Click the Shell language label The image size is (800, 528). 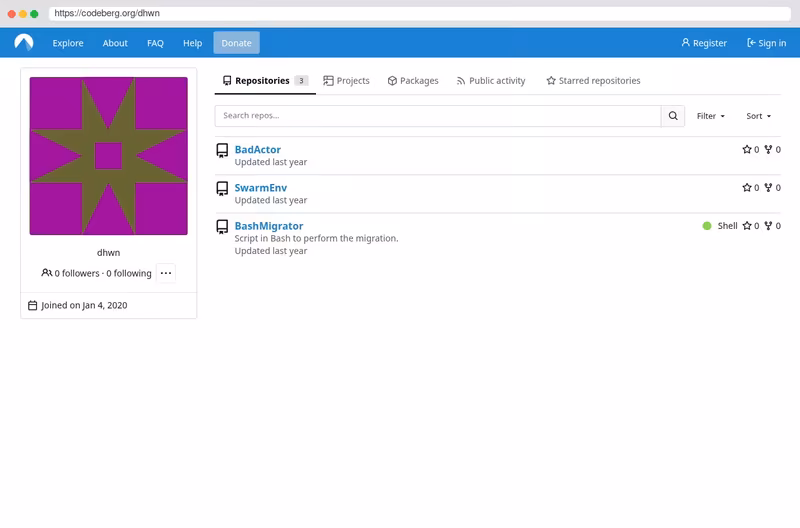tap(728, 226)
